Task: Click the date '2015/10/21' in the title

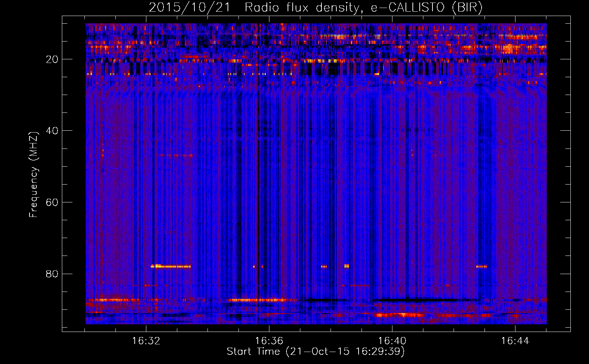Action: tap(189, 8)
